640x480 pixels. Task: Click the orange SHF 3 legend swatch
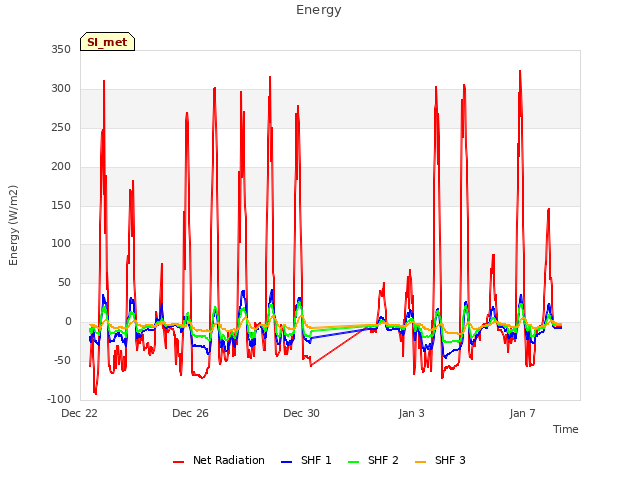pyautogui.click(x=420, y=462)
